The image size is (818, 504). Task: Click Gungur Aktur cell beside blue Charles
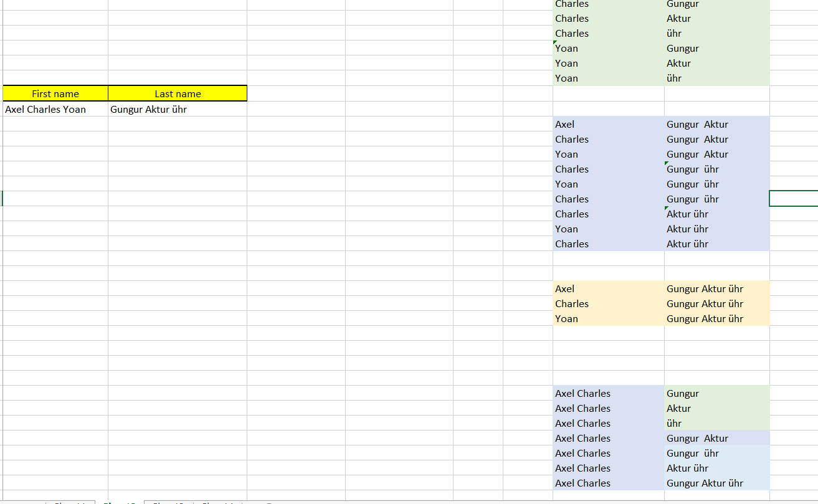click(x=717, y=139)
